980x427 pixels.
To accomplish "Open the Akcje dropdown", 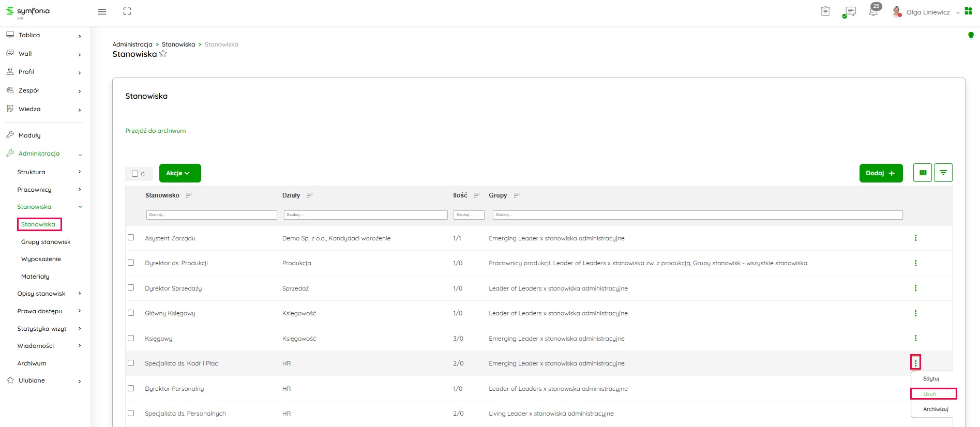I will (179, 173).
